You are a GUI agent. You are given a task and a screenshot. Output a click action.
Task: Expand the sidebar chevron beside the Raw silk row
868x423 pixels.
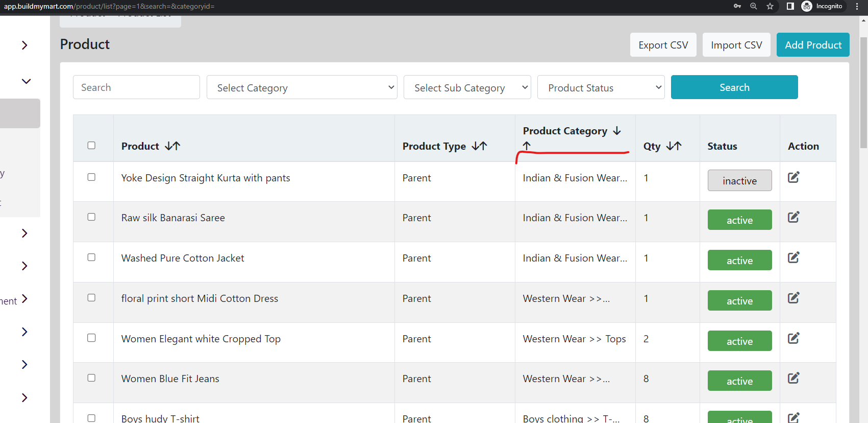24,233
